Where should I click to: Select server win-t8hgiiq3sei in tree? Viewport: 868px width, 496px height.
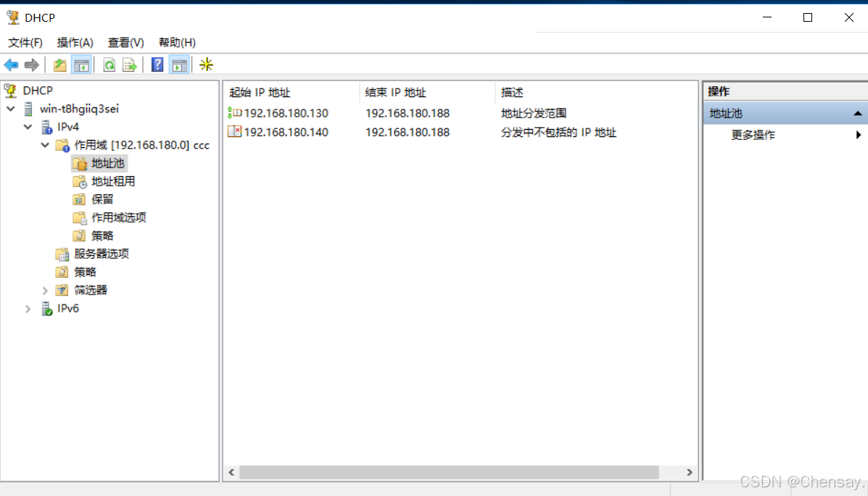coord(79,109)
